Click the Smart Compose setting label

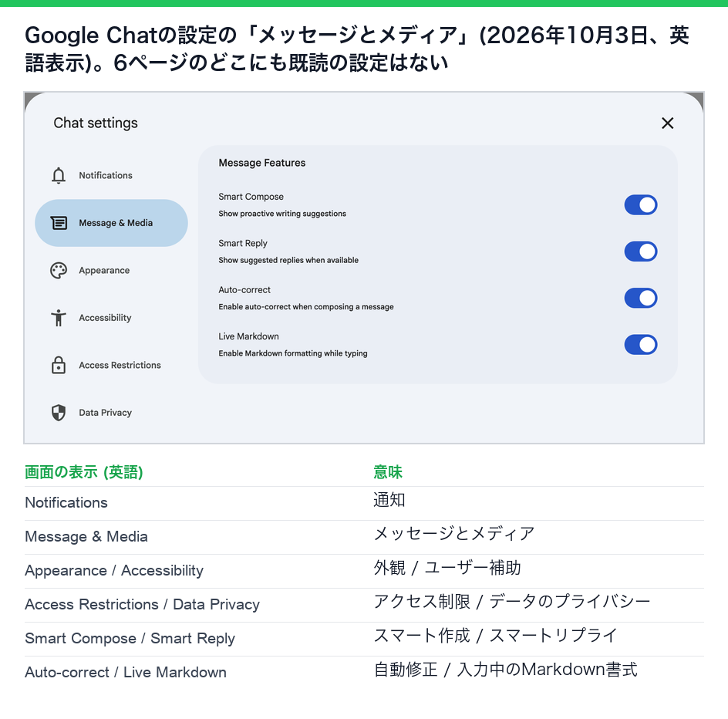click(x=251, y=197)
